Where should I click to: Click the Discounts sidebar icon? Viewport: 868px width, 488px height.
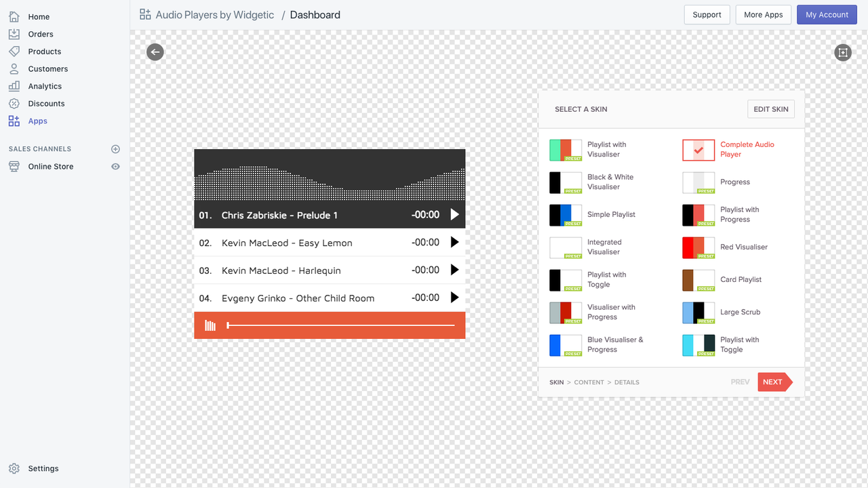[x=14, y=103]
